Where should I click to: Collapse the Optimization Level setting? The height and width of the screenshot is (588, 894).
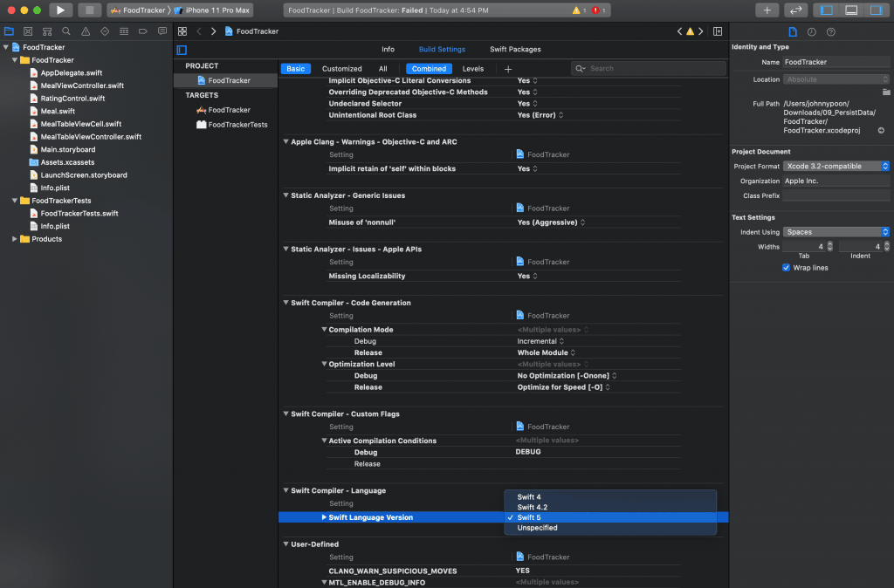pyautogui.click(x=324, y=364)
